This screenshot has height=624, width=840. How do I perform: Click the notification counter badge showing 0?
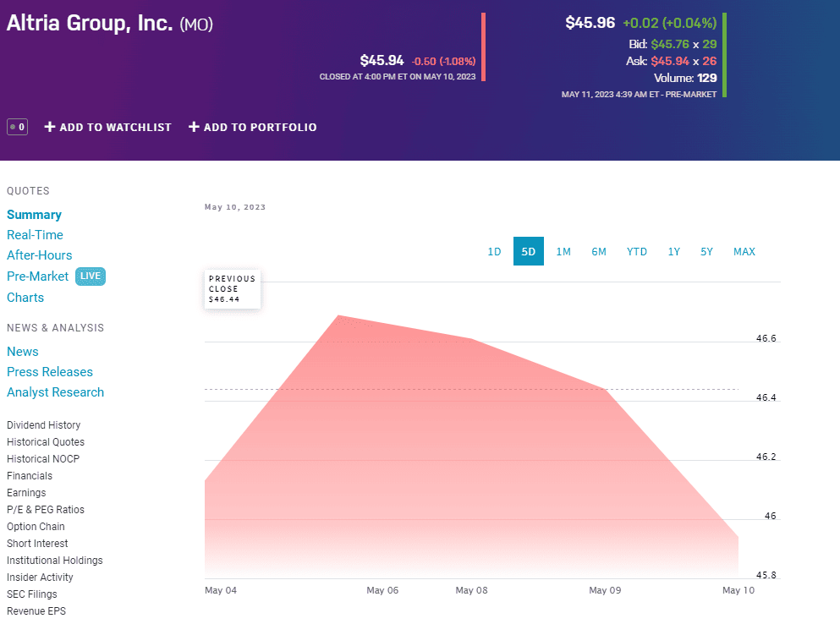click(17, 127)
